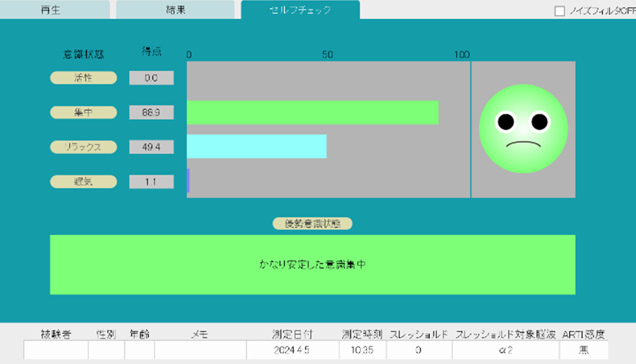The image size is (636, 364).
Task: Select the リラックス state label
Action: (x=83, y=147)
